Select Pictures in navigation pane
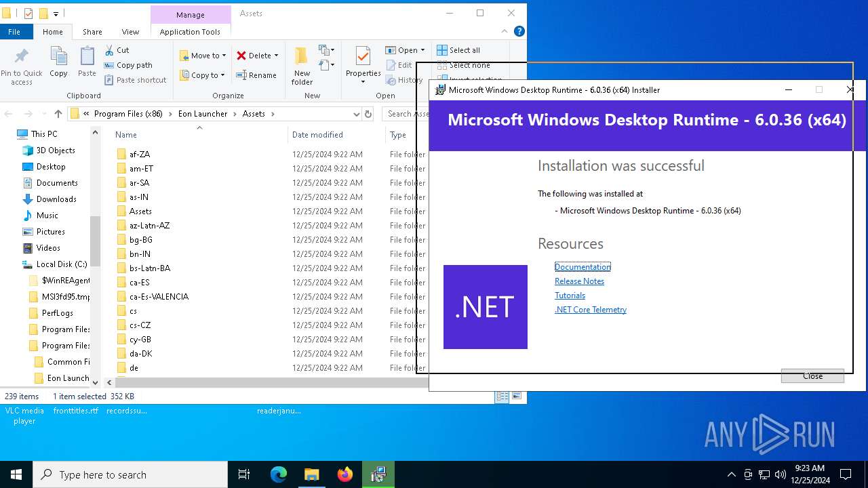 (51, 232)
